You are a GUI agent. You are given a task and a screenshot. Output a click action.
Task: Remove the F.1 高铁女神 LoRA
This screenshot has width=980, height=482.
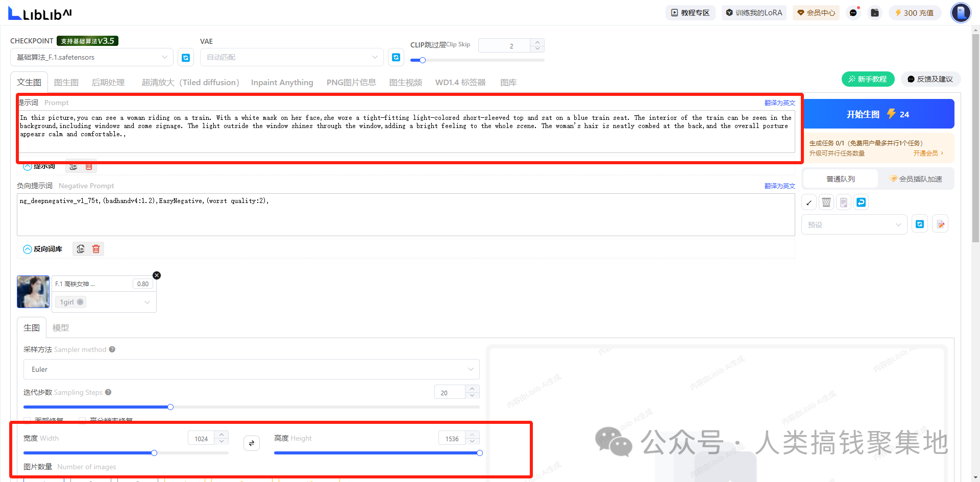[157, 275]
